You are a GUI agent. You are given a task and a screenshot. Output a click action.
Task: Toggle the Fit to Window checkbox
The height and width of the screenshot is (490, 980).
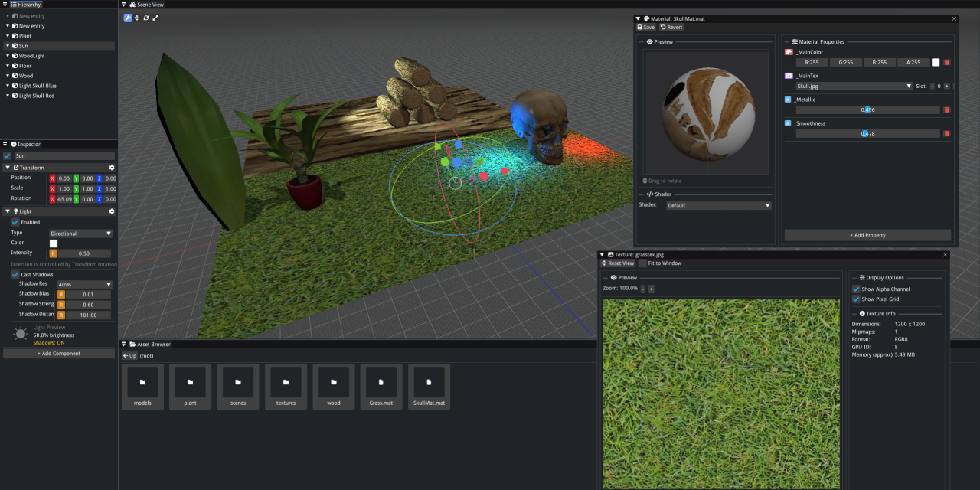642,263
